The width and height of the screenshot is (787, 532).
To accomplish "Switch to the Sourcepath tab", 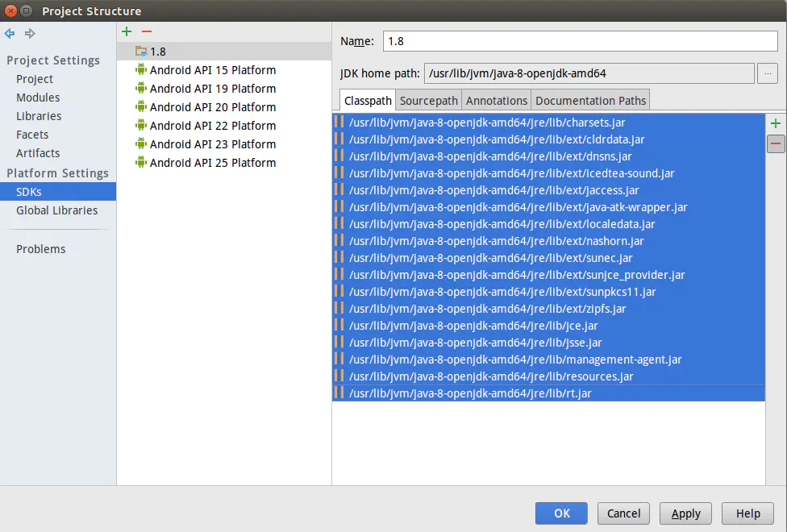I will (x=429, y=101).
